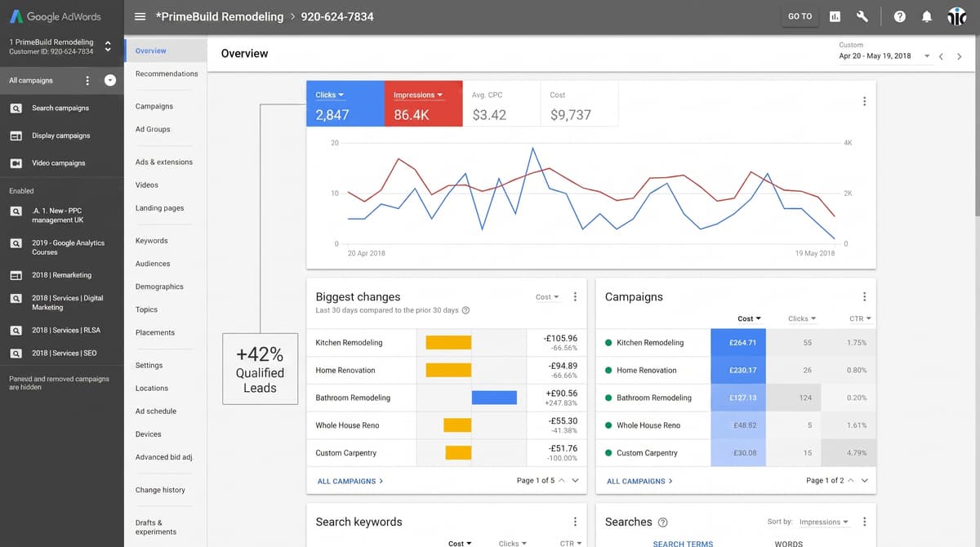980x547 pixels.
Task: Open ALL CAMPAIGNS link in Biggest changes
Action: pos(350,481)
